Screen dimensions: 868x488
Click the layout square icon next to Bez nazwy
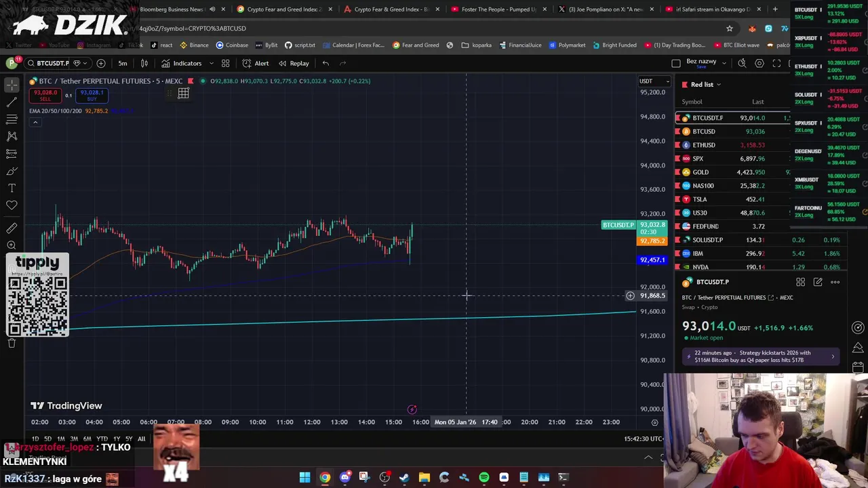pyautogui.click(x=675, y=63)
